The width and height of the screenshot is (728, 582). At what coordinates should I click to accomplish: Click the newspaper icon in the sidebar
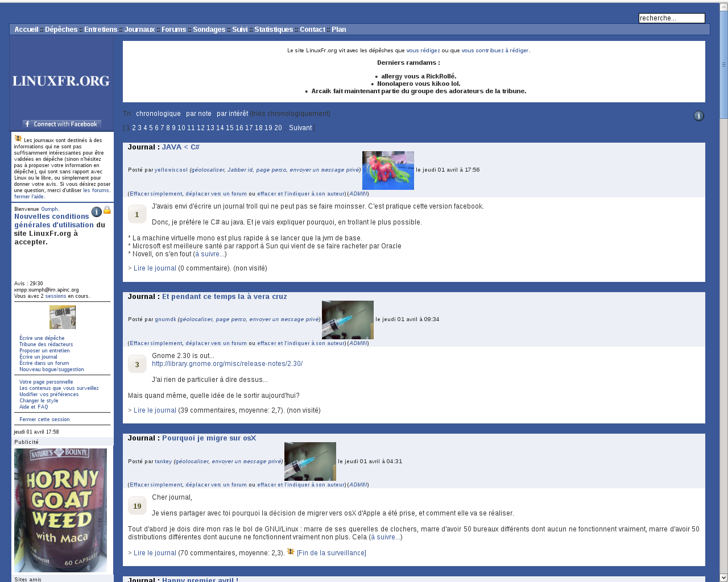(62, 317)
